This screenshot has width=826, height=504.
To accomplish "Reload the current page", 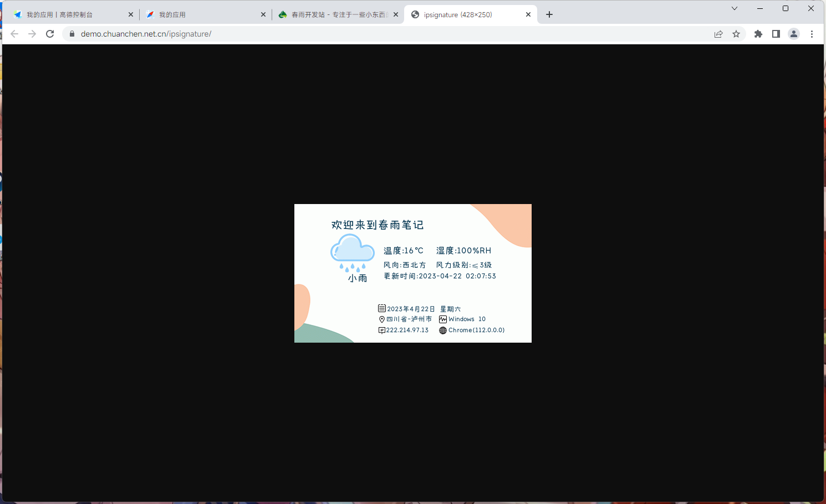I will coord(50,34).
